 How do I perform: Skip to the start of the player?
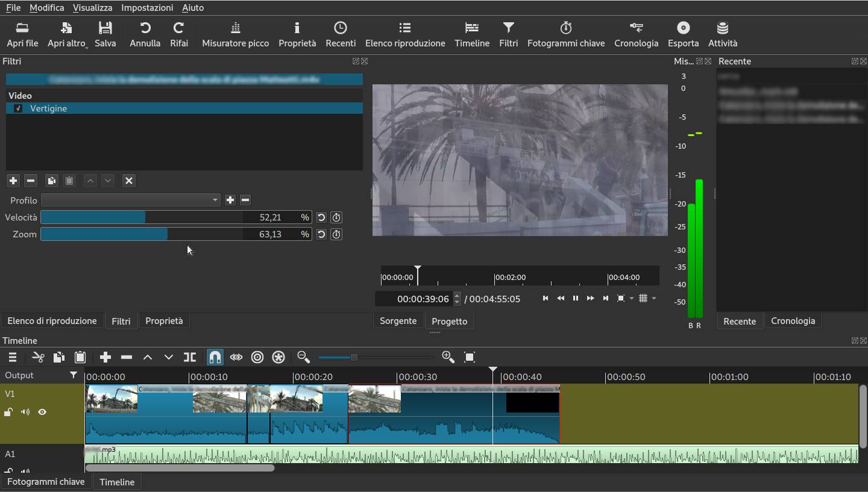click(546, 298)
